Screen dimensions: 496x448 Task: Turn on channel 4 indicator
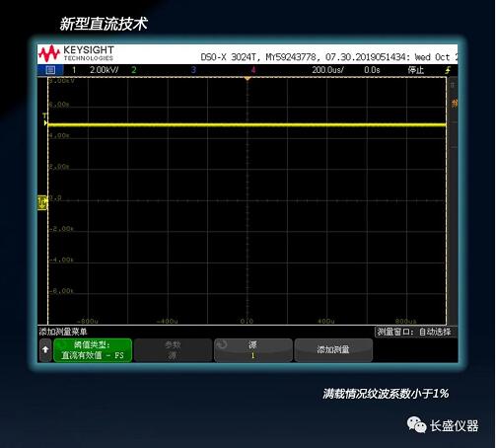253,70
